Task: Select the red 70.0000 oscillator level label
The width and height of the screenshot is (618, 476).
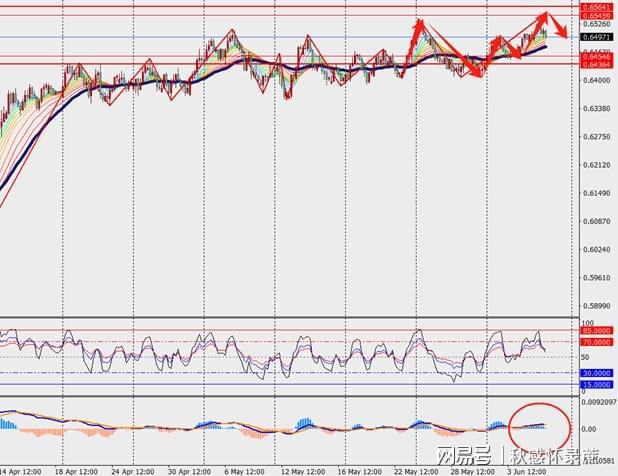Action: coord(597,342)
